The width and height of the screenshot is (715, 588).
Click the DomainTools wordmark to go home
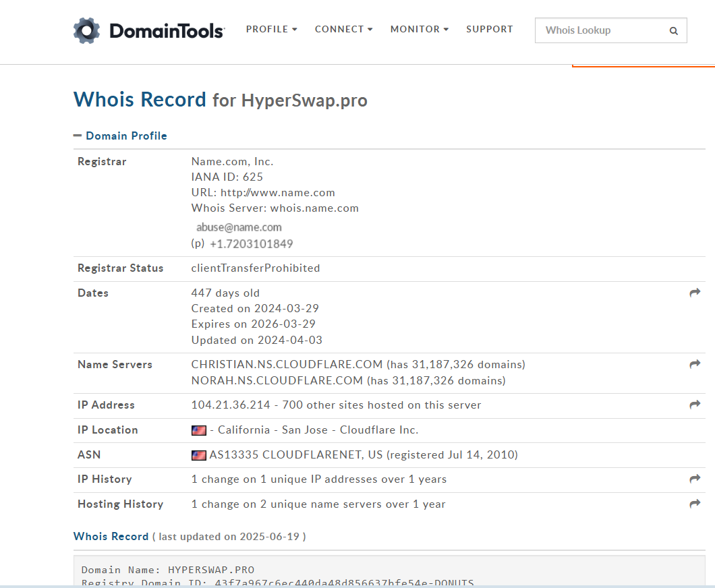click(165, 30)
